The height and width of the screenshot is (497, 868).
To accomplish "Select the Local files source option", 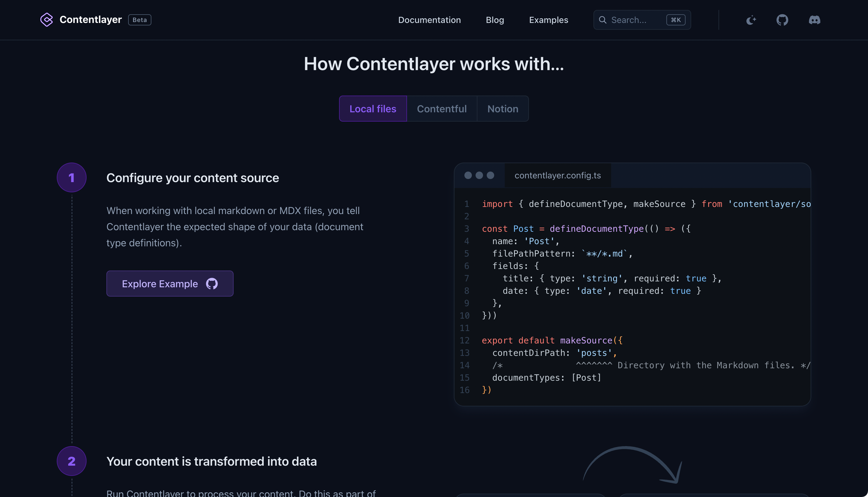I will pyautogui.click(x=373, y=109).
